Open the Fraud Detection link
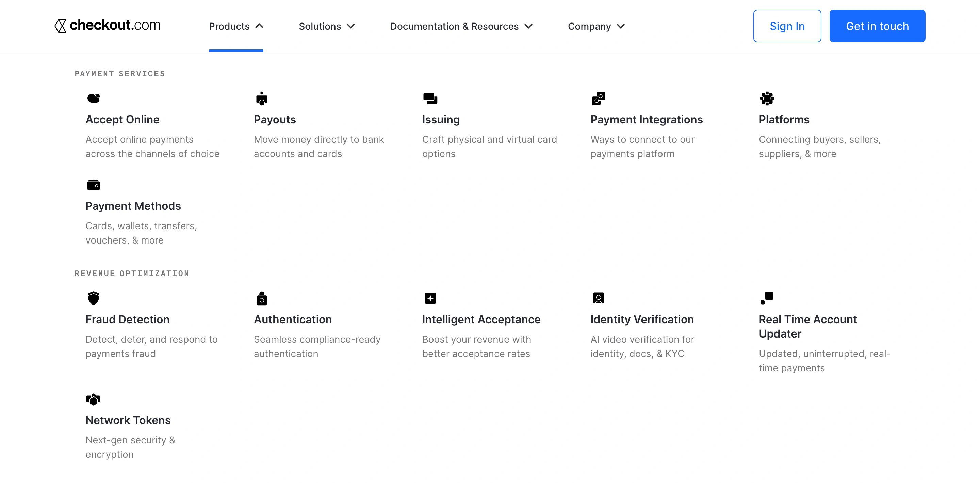980x483 pixels. pyautogui.click(x=128, y=319)
